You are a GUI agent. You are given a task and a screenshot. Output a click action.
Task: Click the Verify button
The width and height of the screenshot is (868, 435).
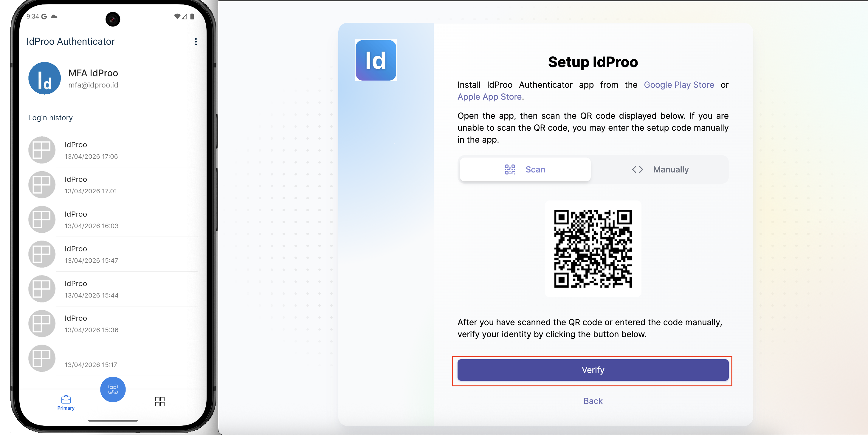pyautogui.click(x=593, y=370)
